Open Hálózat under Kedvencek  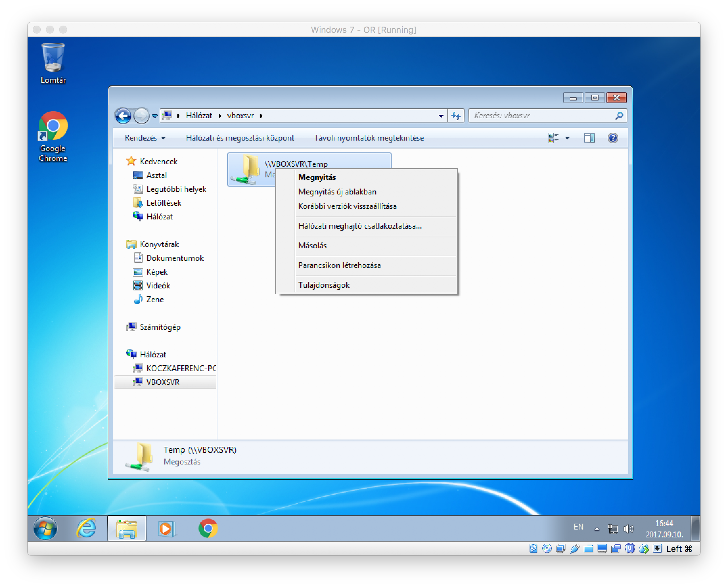tap(153, 217)
